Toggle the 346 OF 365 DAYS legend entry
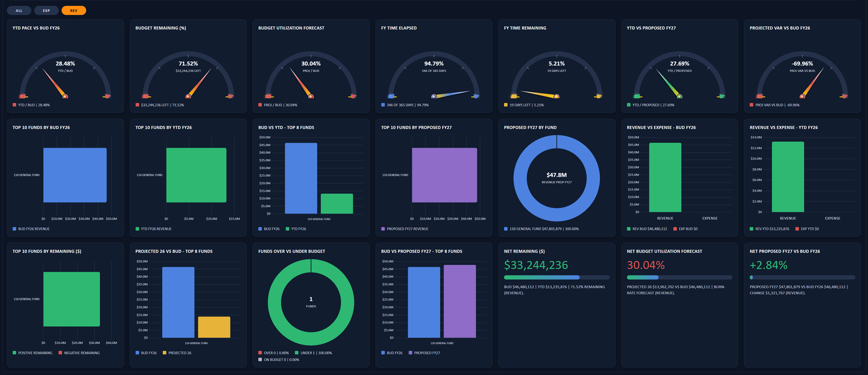This screenshot has width=868, height=375. point(405,105)
